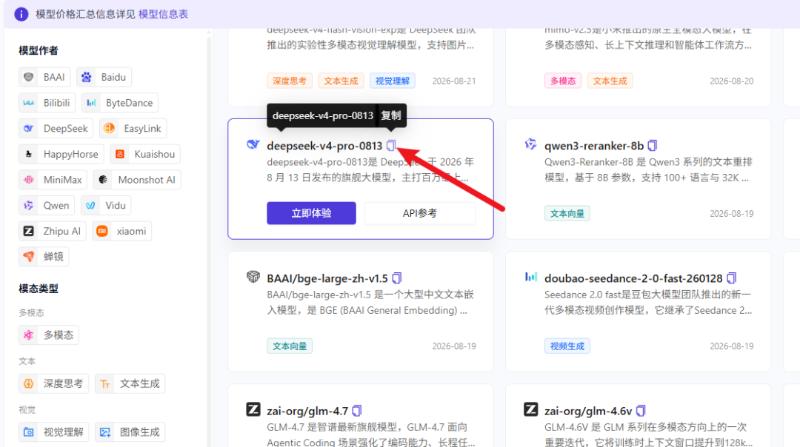Click the ByteDance logo on doubao-seedance card
Image resolution: width=800 pixels, height=447 pixels.
pyautogui.click(x=531, y=277)
